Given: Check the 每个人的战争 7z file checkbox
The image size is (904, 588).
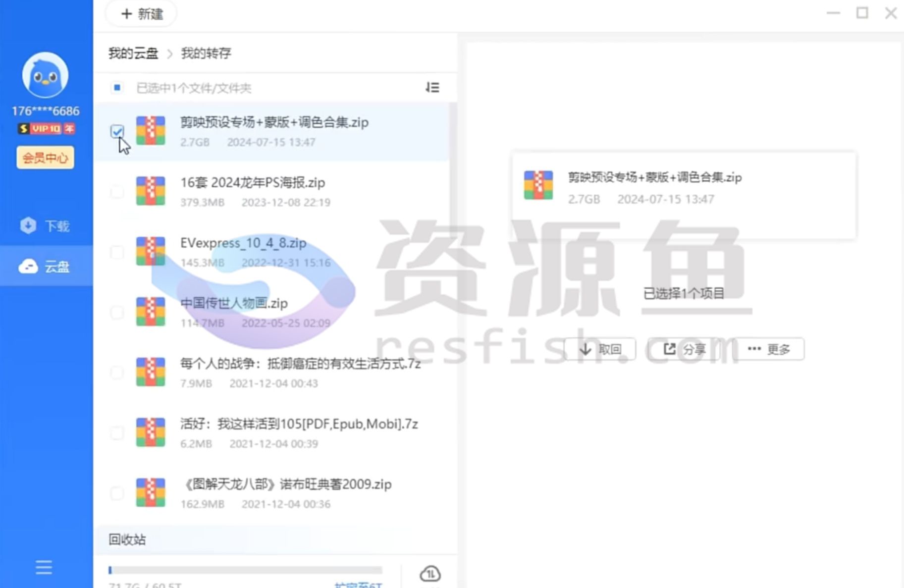Looking at the screenshot, I should coord(117,373).
